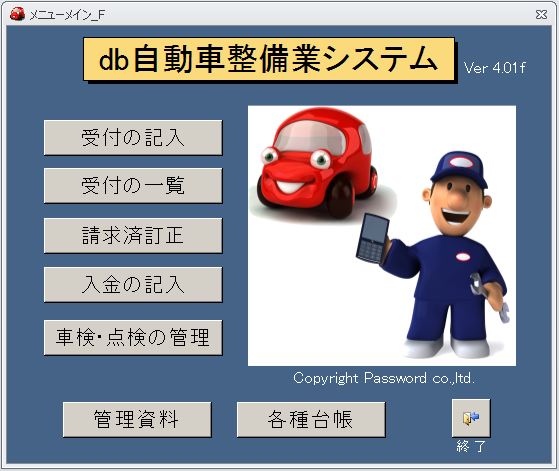Open 入金の記入 payment entry
This screenshot has height=471, width=559.
pyautogui.click(x=133, y=285)
